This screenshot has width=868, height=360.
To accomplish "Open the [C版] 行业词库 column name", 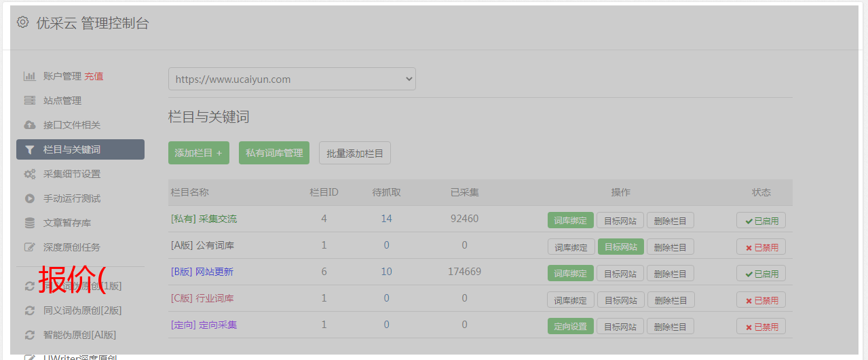I will click(x=202, y=298).
